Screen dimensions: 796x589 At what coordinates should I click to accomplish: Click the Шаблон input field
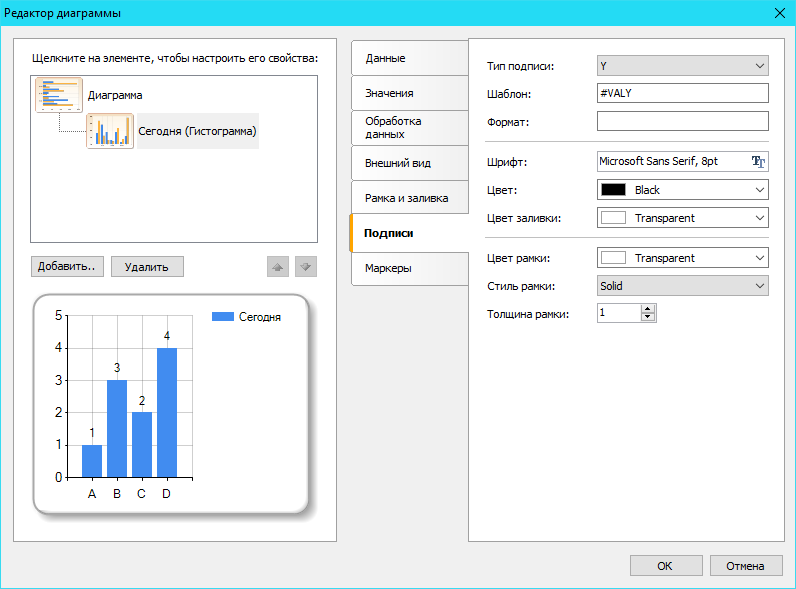coord(682,94)
